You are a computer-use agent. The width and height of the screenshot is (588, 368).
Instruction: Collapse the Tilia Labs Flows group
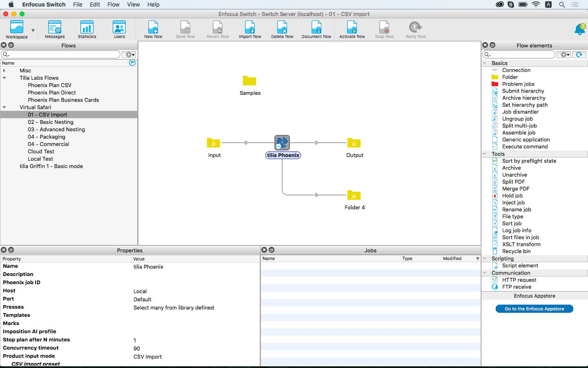click(x=4, y=78)
